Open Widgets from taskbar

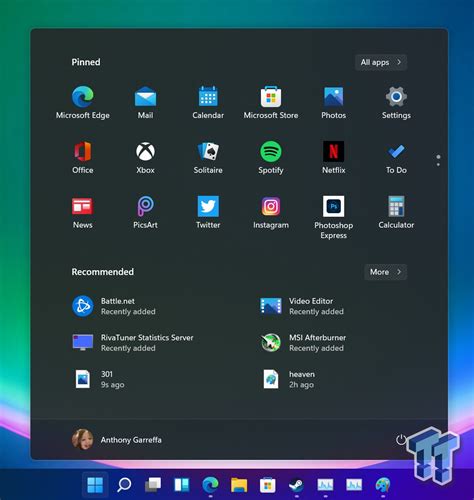[181, 485]
